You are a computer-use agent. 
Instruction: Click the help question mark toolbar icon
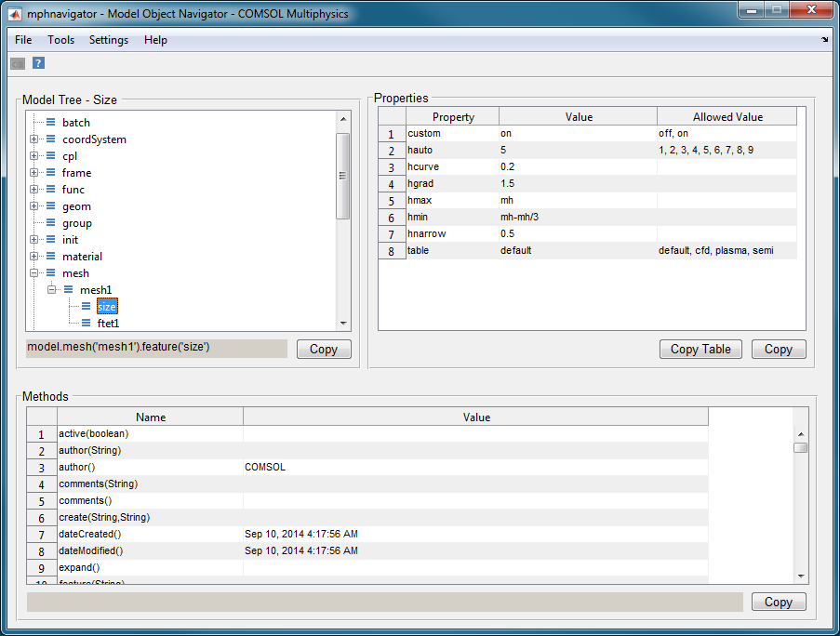[38, 63]
